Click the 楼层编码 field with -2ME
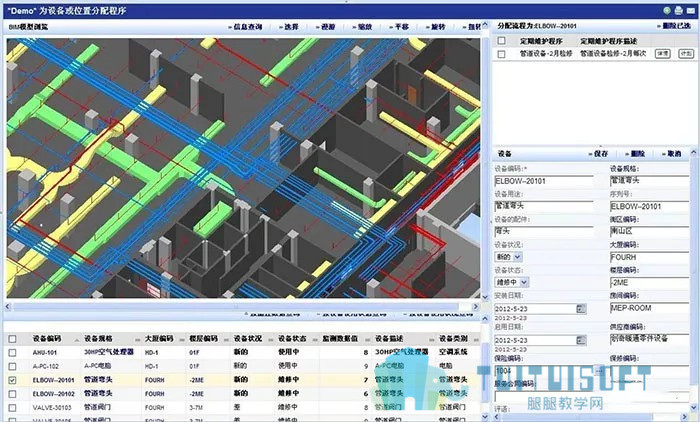This screenshot has width=700, height=422. 650,283
